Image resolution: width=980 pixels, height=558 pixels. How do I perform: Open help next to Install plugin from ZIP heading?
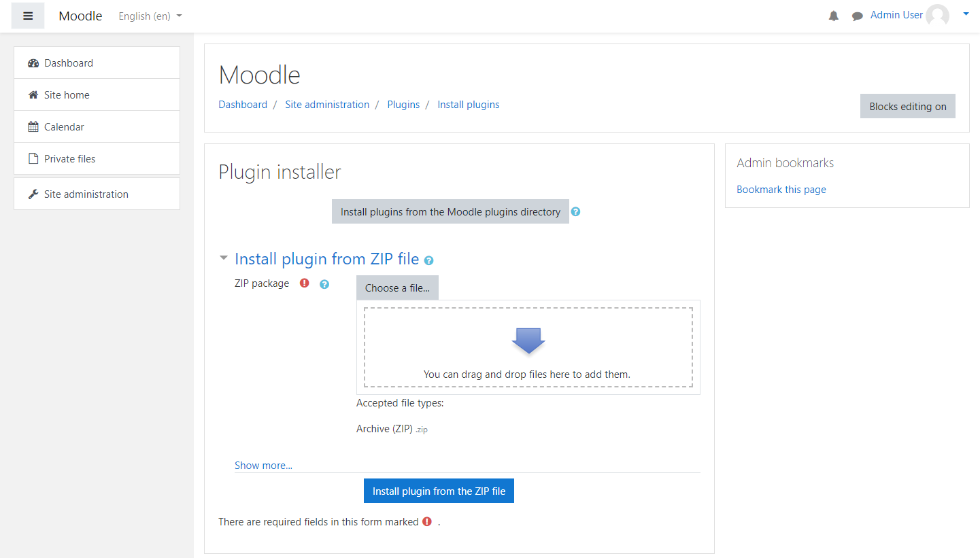pos(429,260)
